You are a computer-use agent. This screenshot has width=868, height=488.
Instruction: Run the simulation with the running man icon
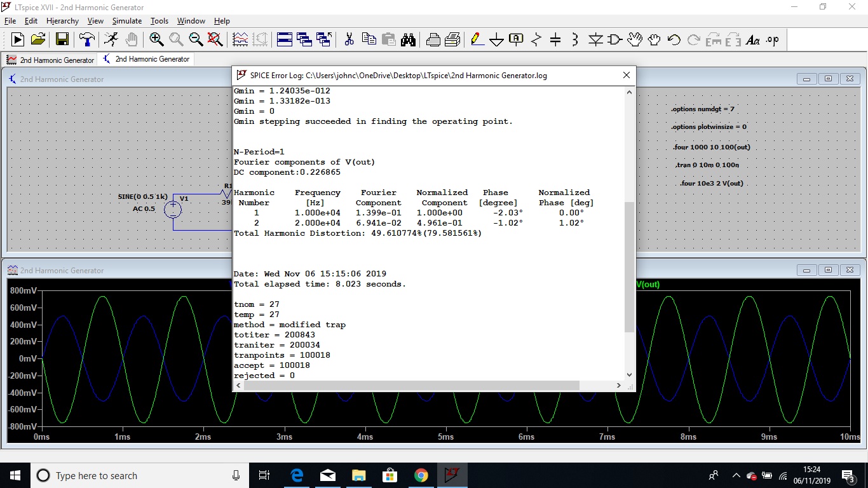tap(111, 39)
